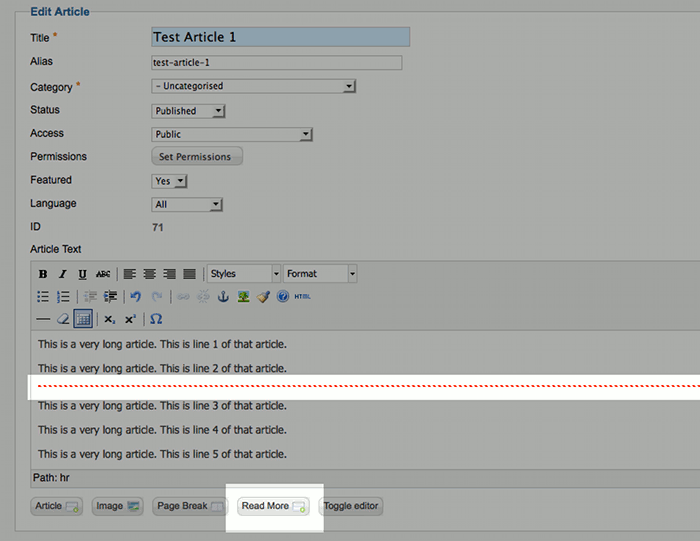Open the Format dropdown in the toolbar
Screen dimensions: 700x541
pos(320,274)
